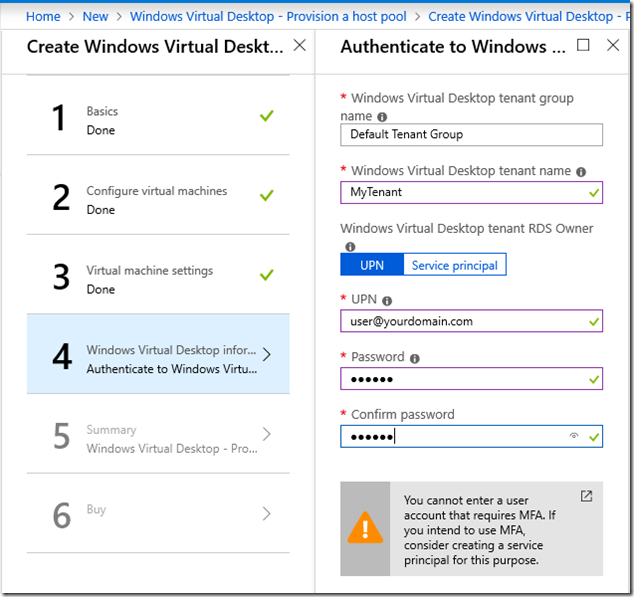Click green checkmark on Basics step
This screenshot has height=597, width=634.
pyautogui.click(x=267, y=116)
